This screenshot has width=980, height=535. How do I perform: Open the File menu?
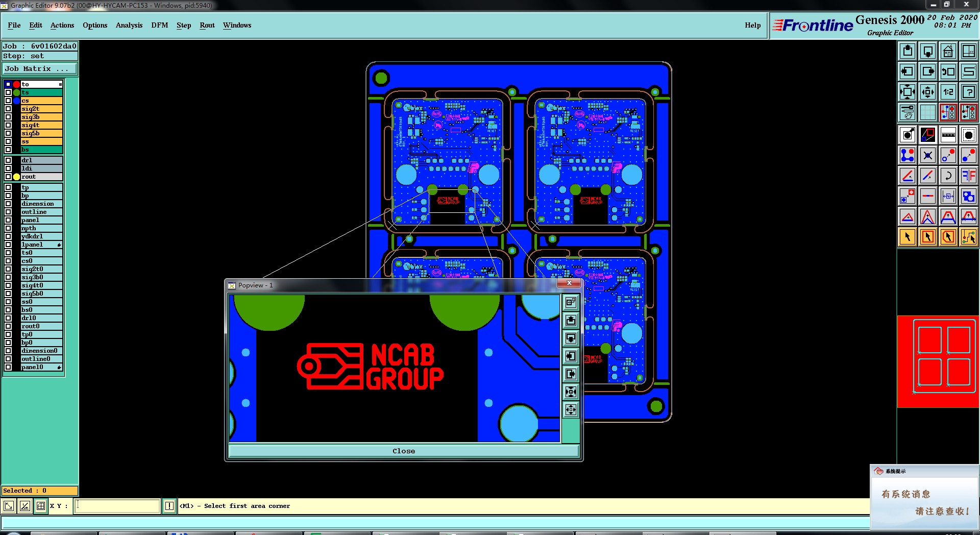tap(14, 25)
